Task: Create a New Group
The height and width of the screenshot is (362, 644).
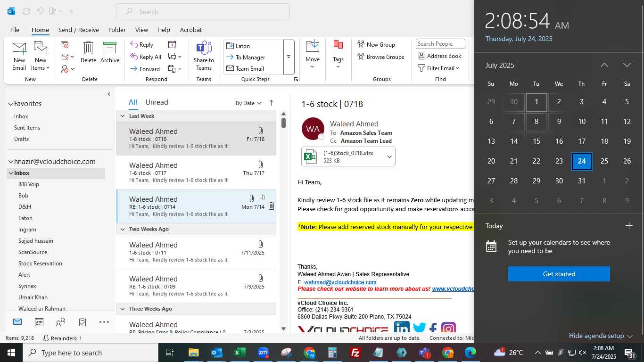Action: click(x=376, y=44)
